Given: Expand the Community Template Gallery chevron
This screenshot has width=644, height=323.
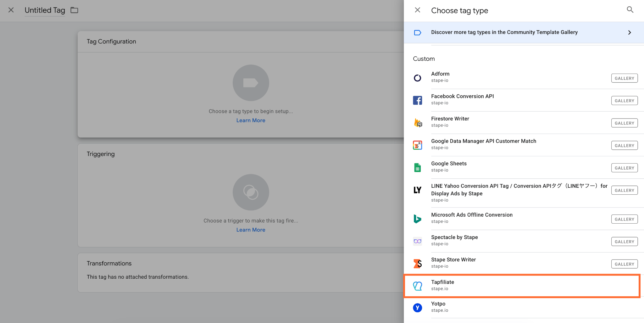Looking at the screenshot, I should point(630,32).
